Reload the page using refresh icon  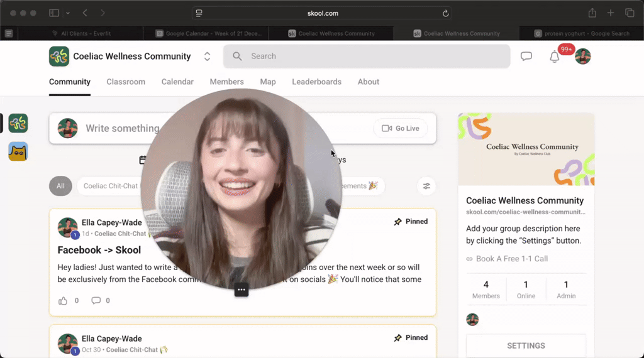click(445, 13)
